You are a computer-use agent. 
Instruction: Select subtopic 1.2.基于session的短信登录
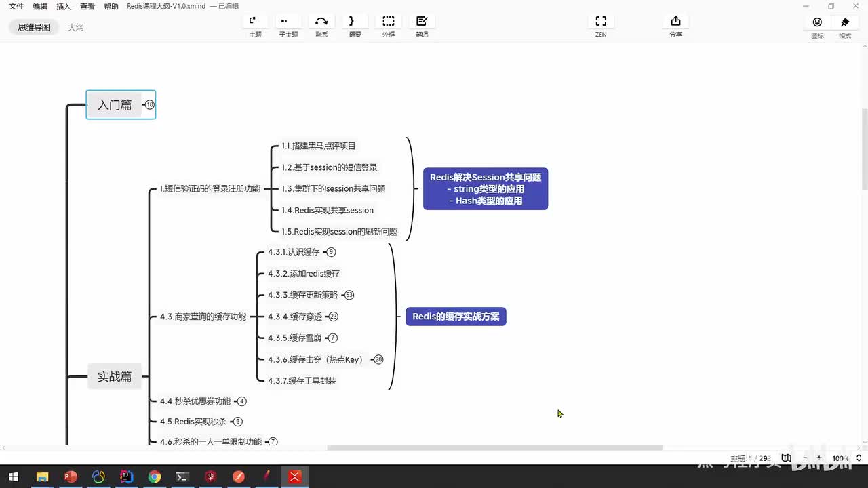click(x=330, y=167)
